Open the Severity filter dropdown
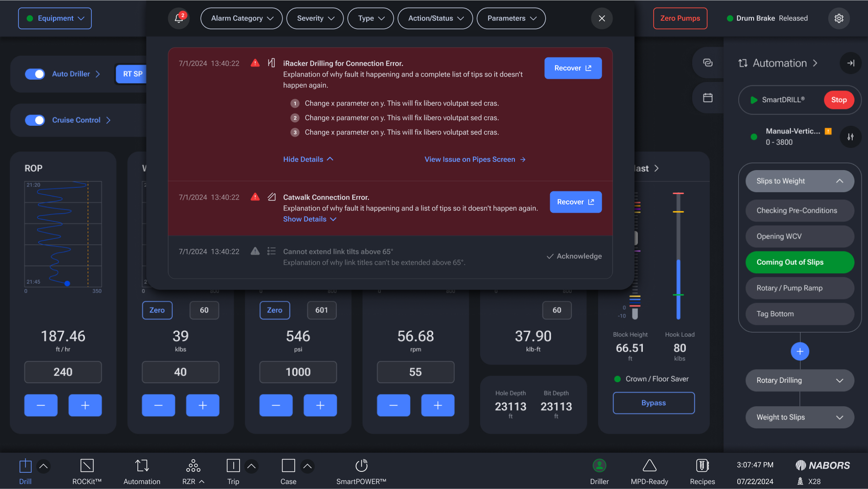This screenshot has height=489, width=868. click(x=315, y=18)
